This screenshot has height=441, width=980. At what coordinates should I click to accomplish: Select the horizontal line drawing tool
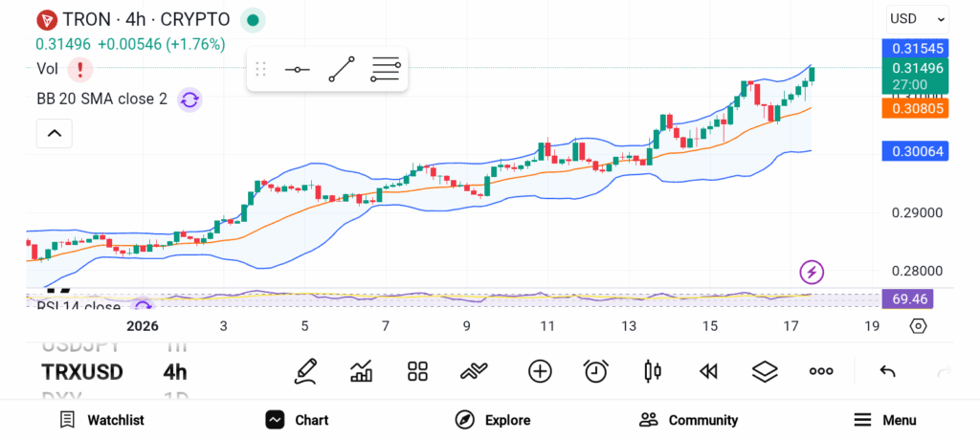click(298, 70)
